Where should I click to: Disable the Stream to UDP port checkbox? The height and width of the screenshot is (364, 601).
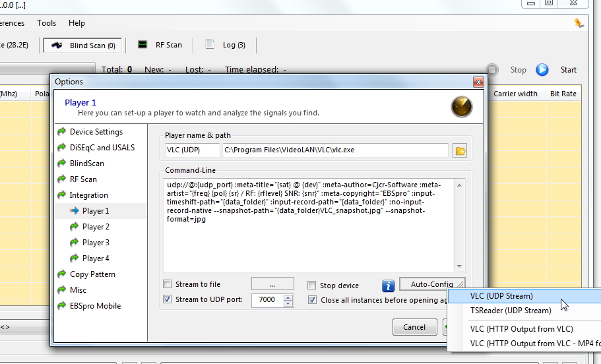[x=167, y=299]
